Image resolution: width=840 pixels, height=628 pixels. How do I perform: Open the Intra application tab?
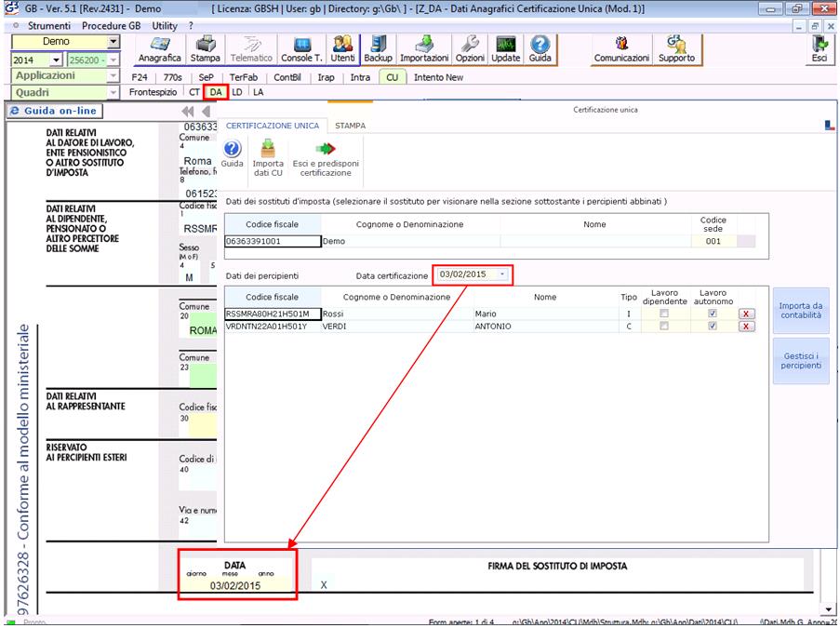pyautogui.click(x=360, y=77)
